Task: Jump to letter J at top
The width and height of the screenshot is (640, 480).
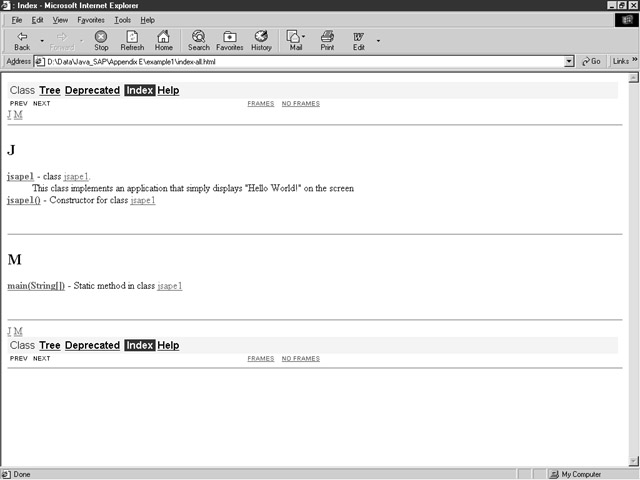Action: (9, 115)
